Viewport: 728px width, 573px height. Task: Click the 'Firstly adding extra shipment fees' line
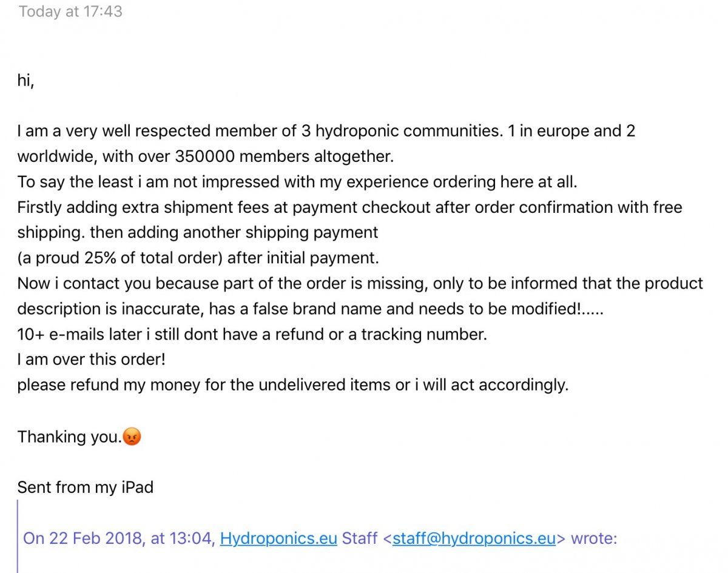tap(349, 207)
